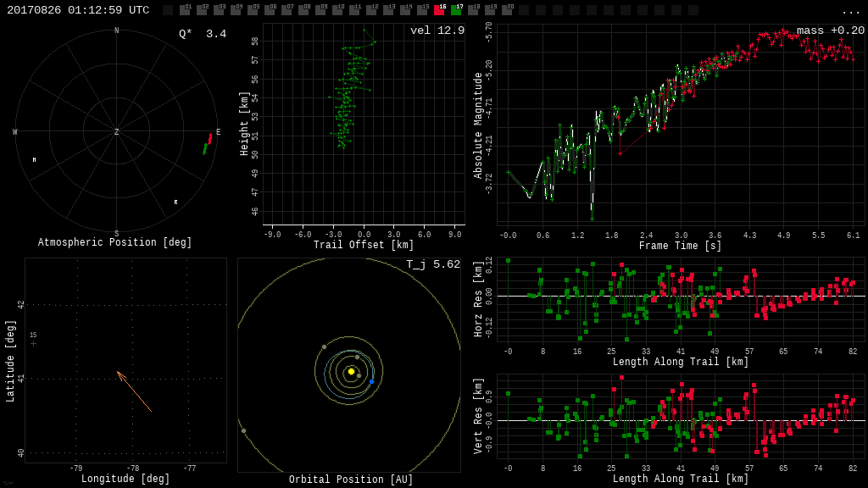868x488 pixels.
Task: Click the N compass label
Action: click(x=116, y=30)
